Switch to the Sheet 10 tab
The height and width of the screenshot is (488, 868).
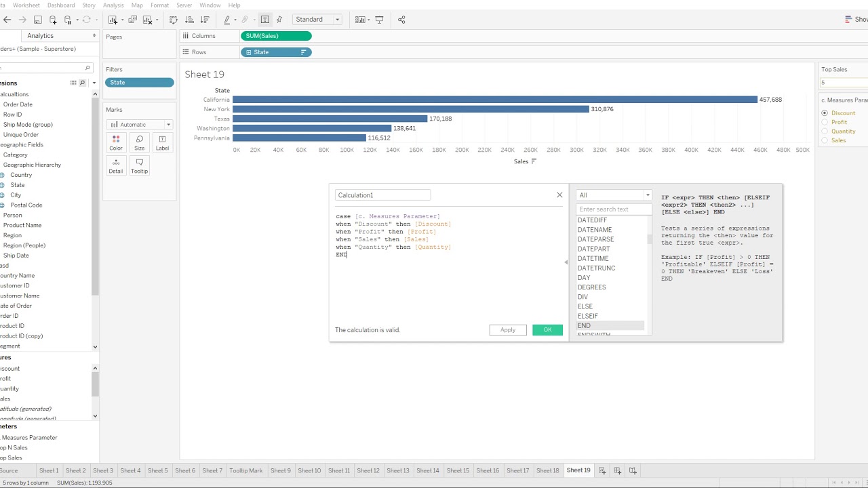[x=309, y=470]
